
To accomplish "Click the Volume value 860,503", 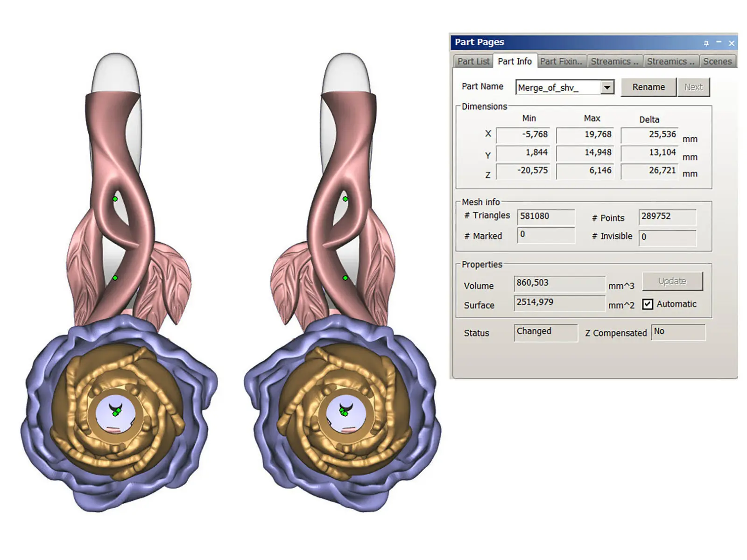I will pyautogui.click(x=559, y=283).
